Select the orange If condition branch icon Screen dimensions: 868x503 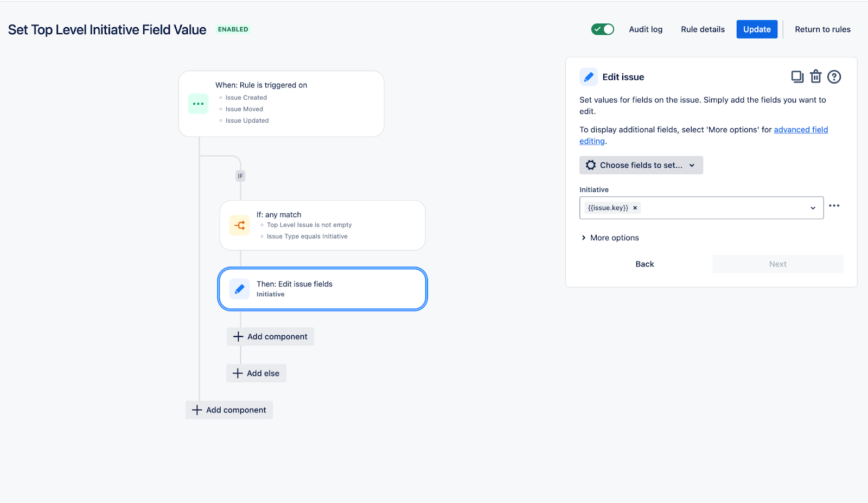[239, 225]
